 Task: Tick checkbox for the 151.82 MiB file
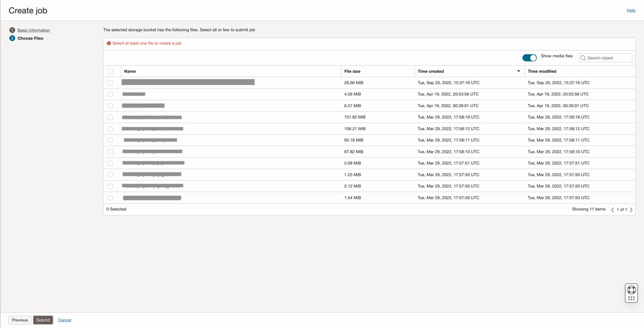[110, 117]
